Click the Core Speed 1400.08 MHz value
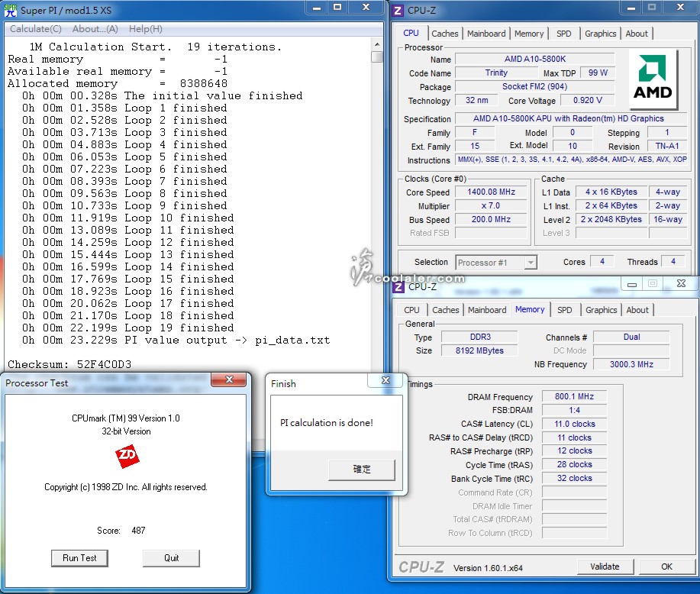The image size is (700, 594). click(491, 192)
